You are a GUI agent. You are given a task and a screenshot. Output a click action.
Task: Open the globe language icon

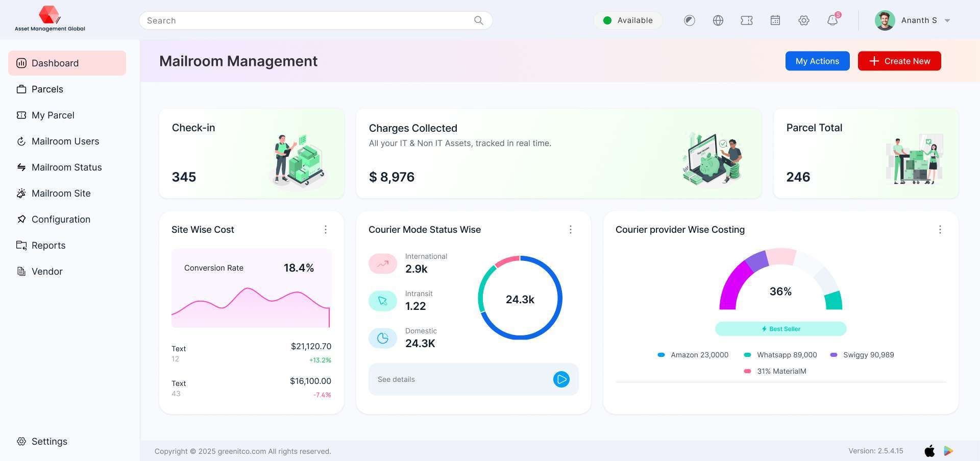(x=718, y=20)
